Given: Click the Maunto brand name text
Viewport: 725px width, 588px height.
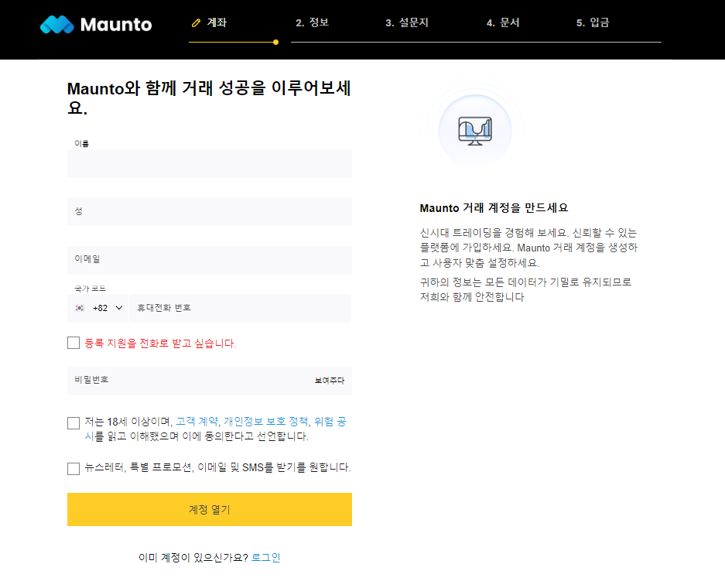Looking at the screenshot, I should [x=116, y=25].
